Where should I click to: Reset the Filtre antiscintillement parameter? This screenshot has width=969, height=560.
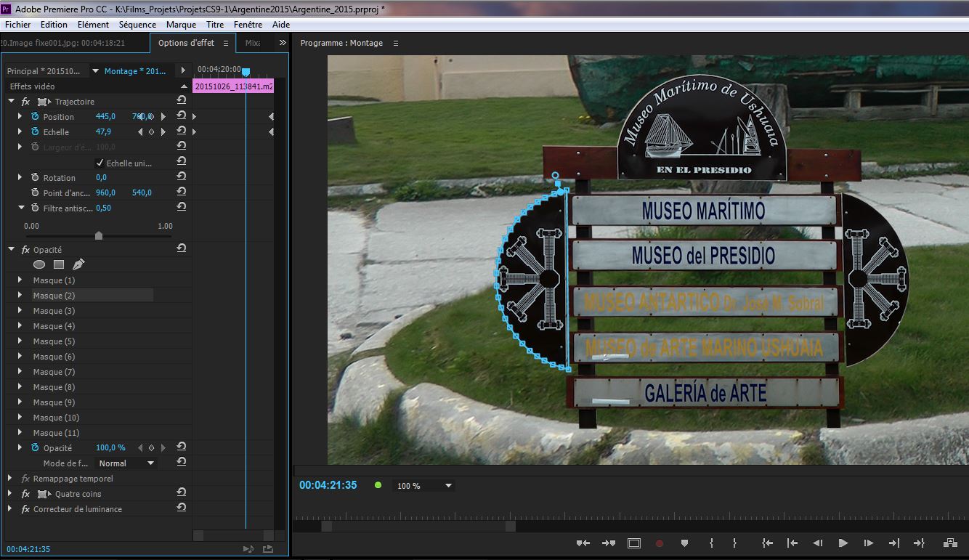point(182,208)
